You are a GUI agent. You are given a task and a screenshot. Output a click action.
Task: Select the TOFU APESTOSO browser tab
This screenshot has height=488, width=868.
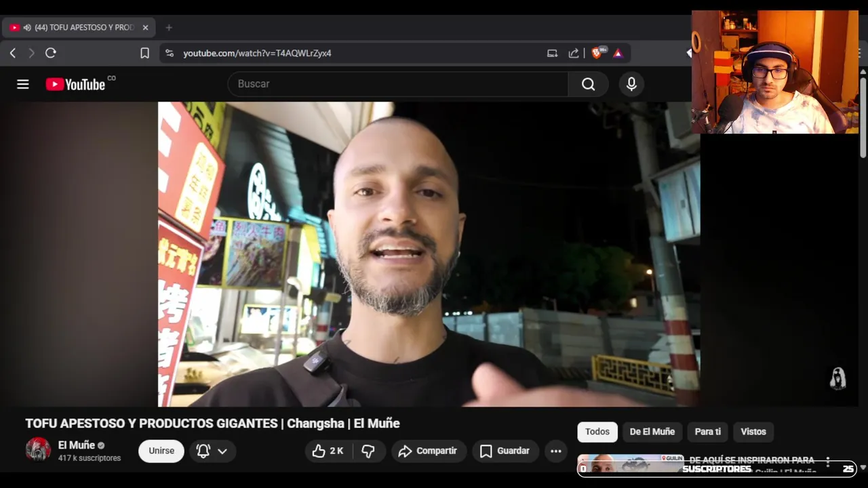click(x=79, y=28)
